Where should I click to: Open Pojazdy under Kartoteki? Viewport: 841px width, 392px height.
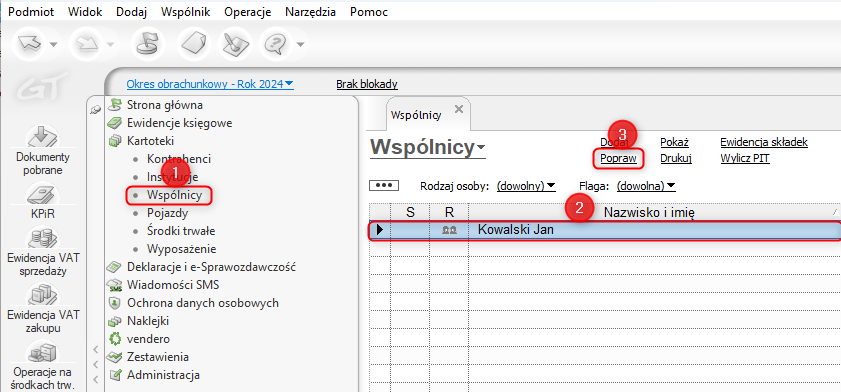[167, 213]
